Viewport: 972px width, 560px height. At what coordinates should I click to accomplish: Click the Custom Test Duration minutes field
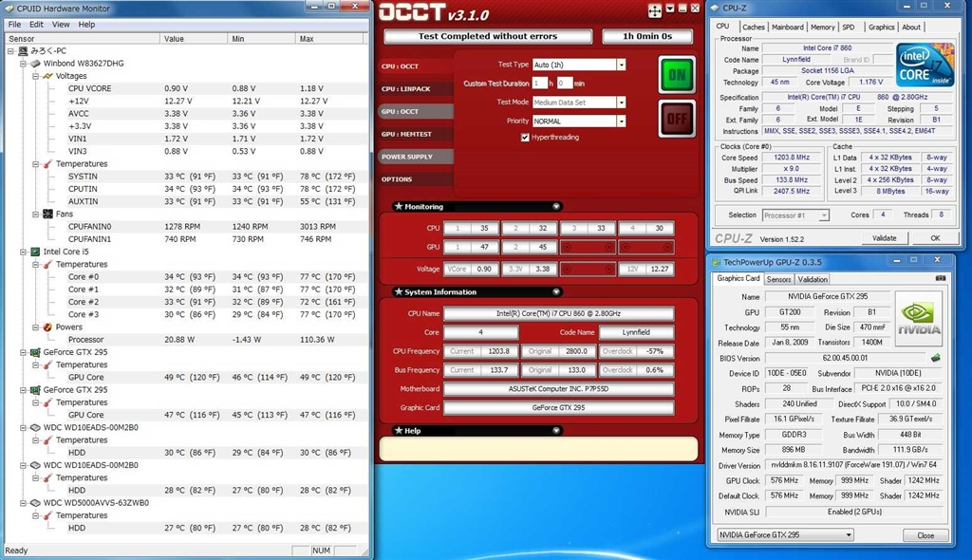tap(564, 84)
